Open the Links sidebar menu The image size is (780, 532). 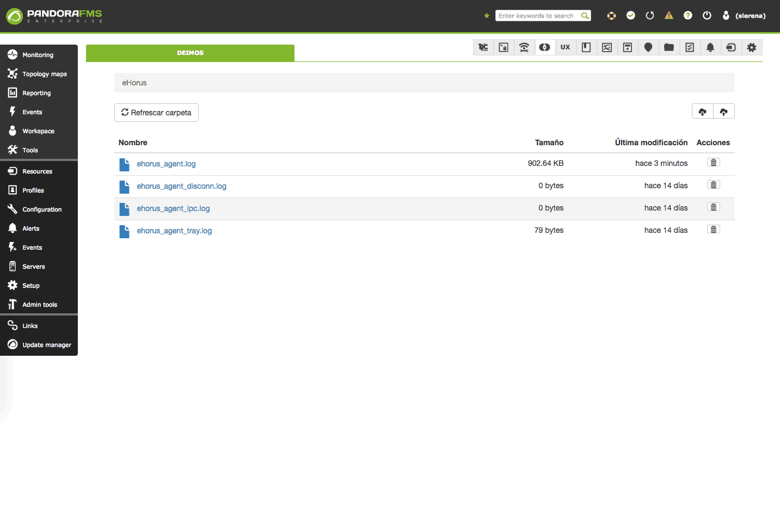pyautogui.click(x=39, y=326)
